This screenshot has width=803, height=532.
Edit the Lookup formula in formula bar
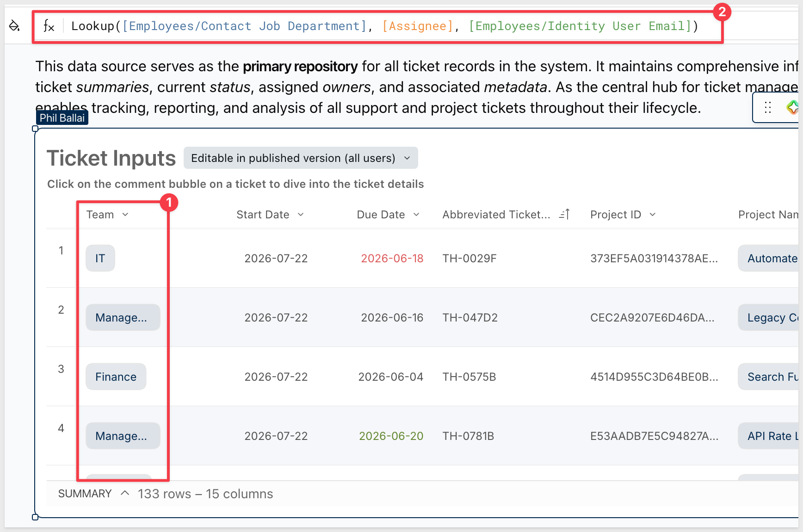[x=384, y=26]
